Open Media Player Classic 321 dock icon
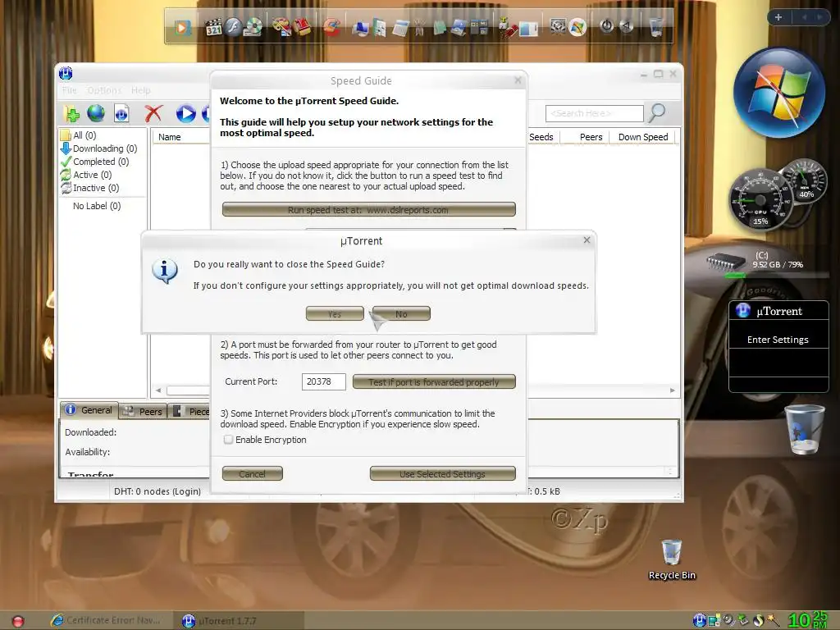The width and height of the screenshot is (840, 630). click(x=213, y=27)
